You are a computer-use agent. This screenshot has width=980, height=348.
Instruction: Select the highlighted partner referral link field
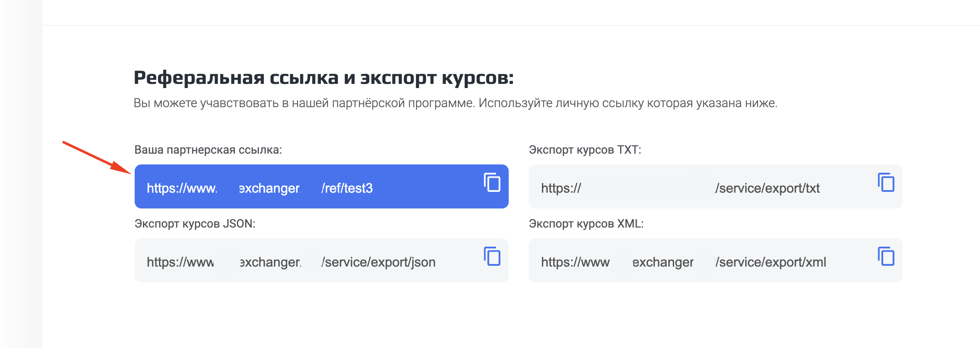click(291, 187)
